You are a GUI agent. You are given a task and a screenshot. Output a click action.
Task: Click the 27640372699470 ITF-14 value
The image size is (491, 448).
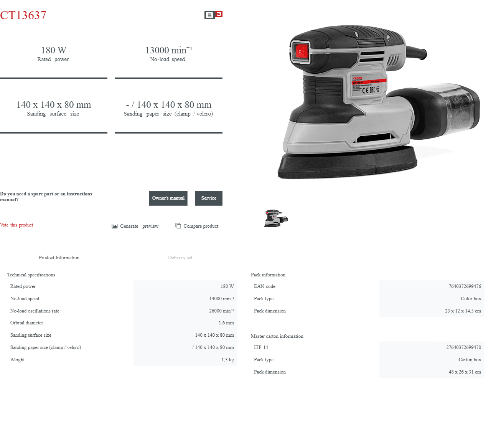(x=463, y=347)
